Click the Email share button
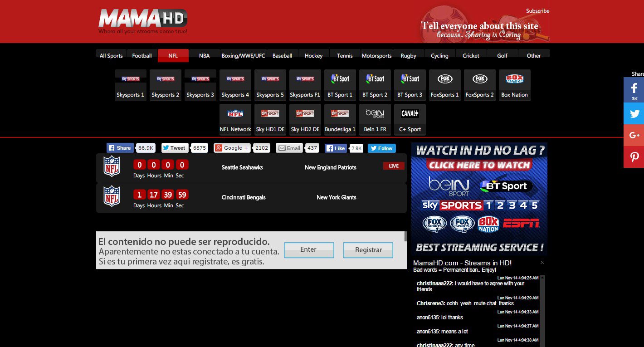This screenshot has width=644, height=347. point(289,148)
